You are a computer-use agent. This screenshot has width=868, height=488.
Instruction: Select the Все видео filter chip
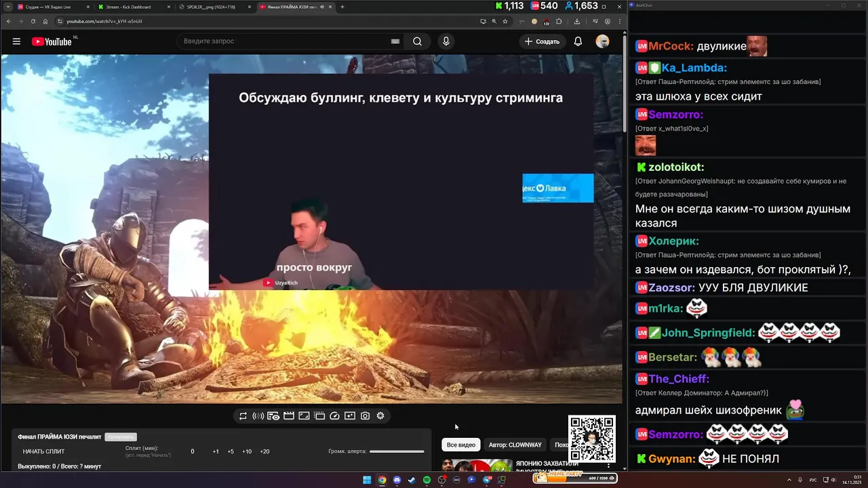(461, 445)
